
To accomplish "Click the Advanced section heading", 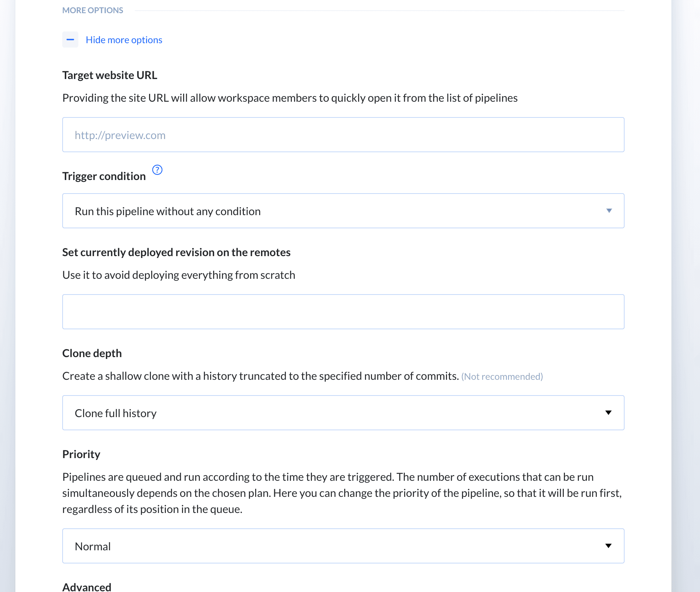I will 87,587.
